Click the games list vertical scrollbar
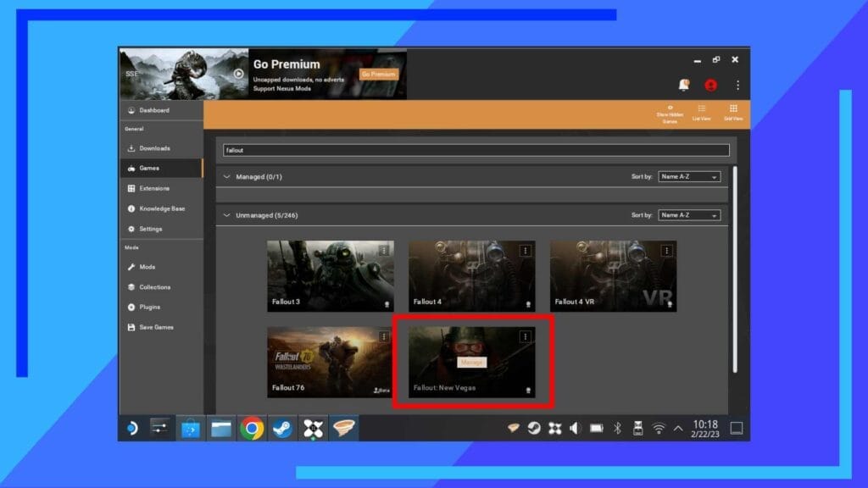Image resolution: width=868 pixels, height=488 pixels. pos(735,269)
